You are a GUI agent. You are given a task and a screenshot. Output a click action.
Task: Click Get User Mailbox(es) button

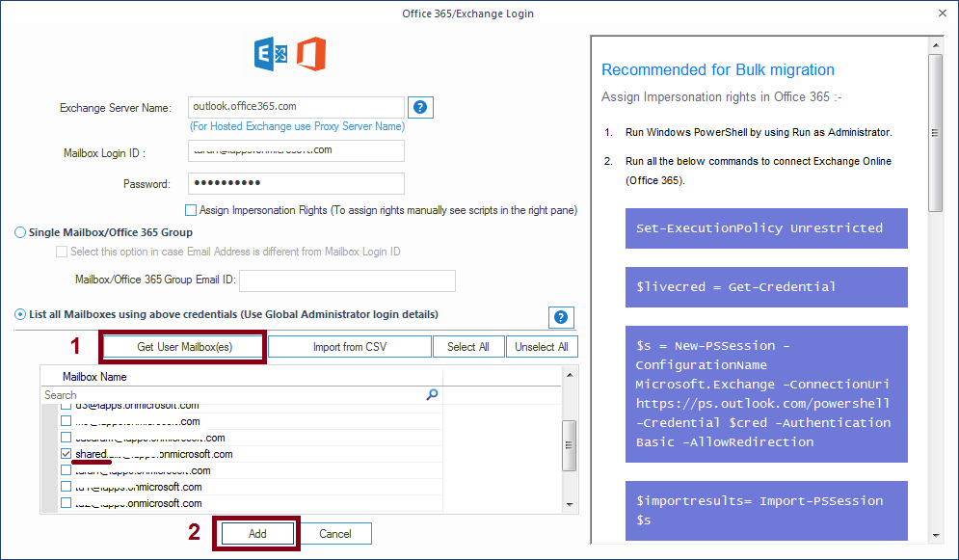pos(184,347)
